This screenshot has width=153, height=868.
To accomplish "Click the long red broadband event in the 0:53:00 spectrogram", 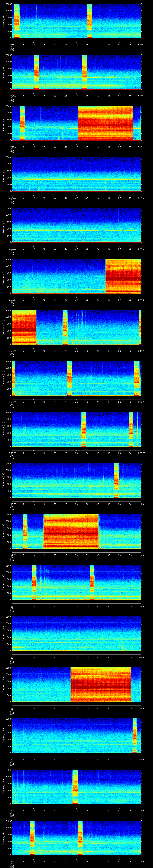I will (105, 123).
